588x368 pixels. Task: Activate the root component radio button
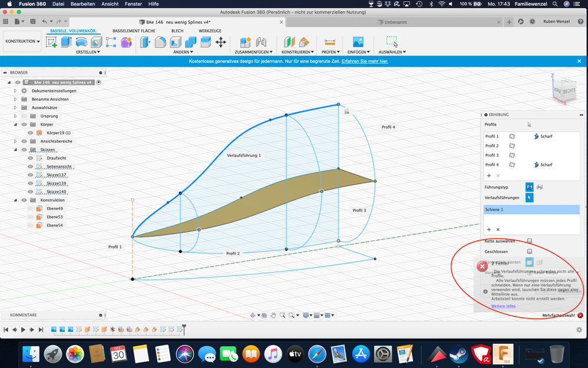point(98,82)
